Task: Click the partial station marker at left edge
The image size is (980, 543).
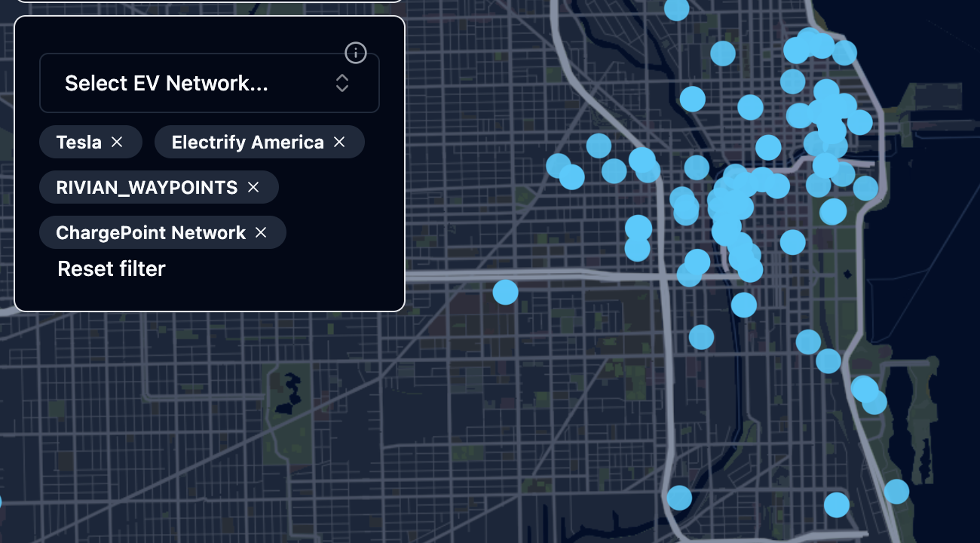Action: [x=1, y=502]
